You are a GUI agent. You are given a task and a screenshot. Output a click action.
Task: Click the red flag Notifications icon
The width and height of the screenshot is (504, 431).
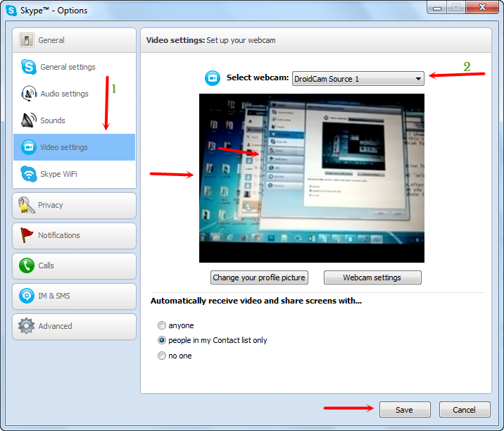pos(26,235)
